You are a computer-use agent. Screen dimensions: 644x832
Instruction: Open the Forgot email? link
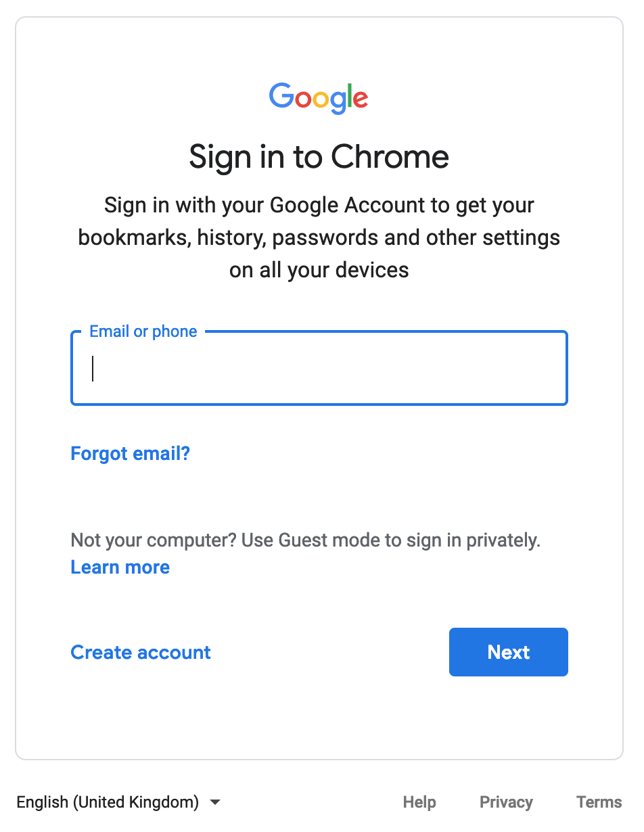[x=131, y=453]
